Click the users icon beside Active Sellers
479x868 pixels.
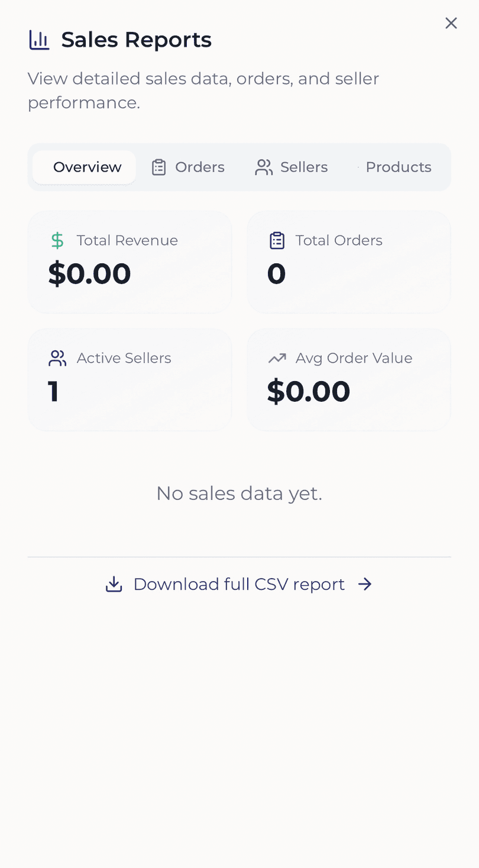pyautogui.click(x=57, y=358)
